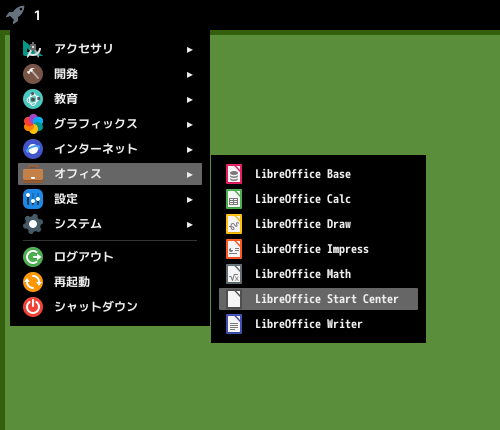Viewport: 500px width, 430px height.
Task: Click the orange 再起動 restart icon
Action: (33, 282)
